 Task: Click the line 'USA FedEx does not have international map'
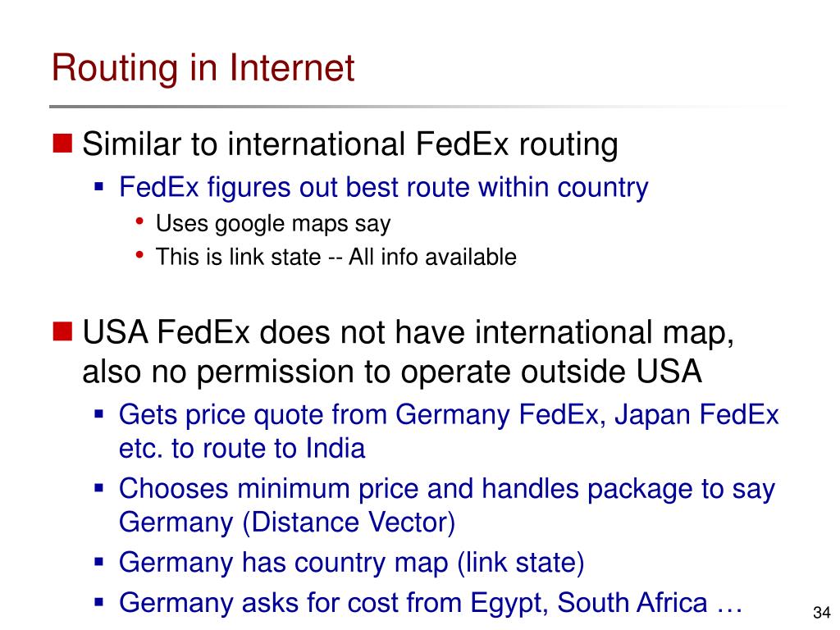409,332
